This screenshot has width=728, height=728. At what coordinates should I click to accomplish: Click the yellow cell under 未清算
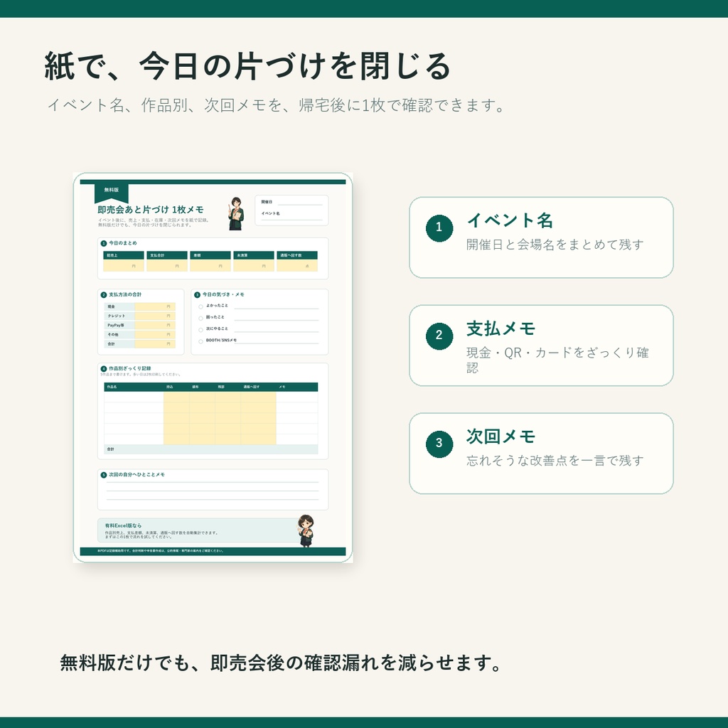coord(254,266)
